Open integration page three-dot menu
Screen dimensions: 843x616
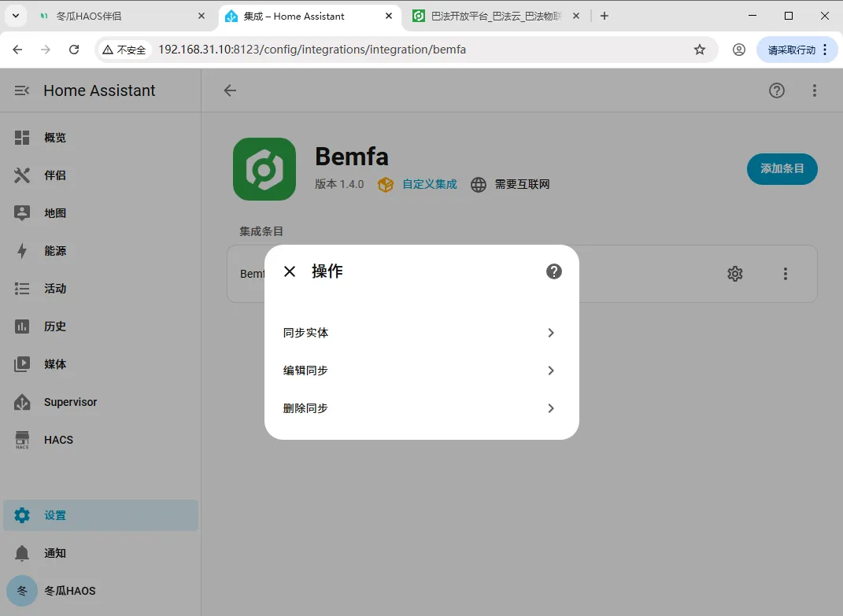[815, 90]
